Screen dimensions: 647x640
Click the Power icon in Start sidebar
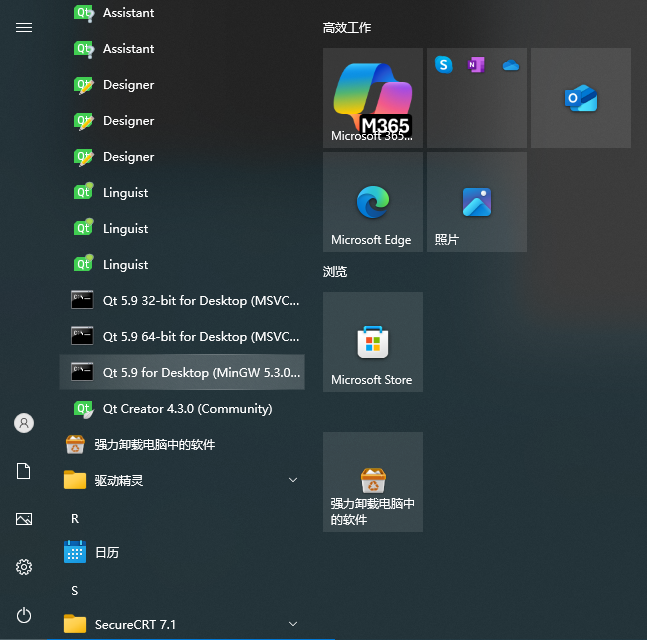pos(24,615)
